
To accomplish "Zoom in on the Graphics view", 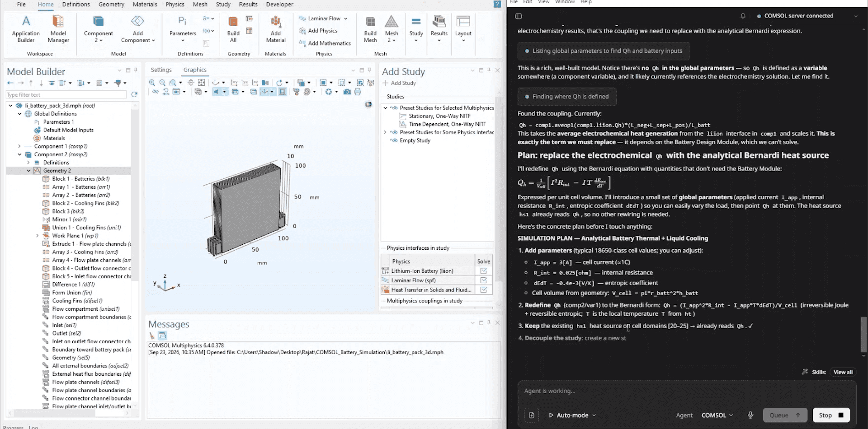I will click(152, 83).
